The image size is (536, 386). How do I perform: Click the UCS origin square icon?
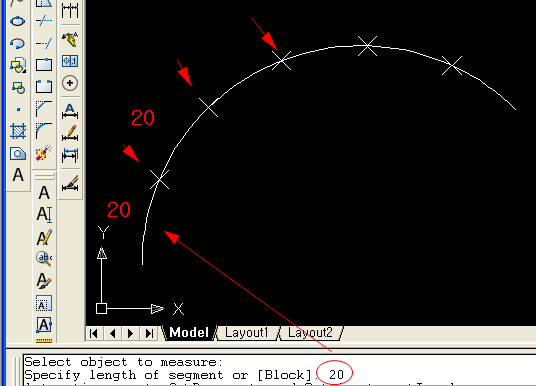click(102, 308)
